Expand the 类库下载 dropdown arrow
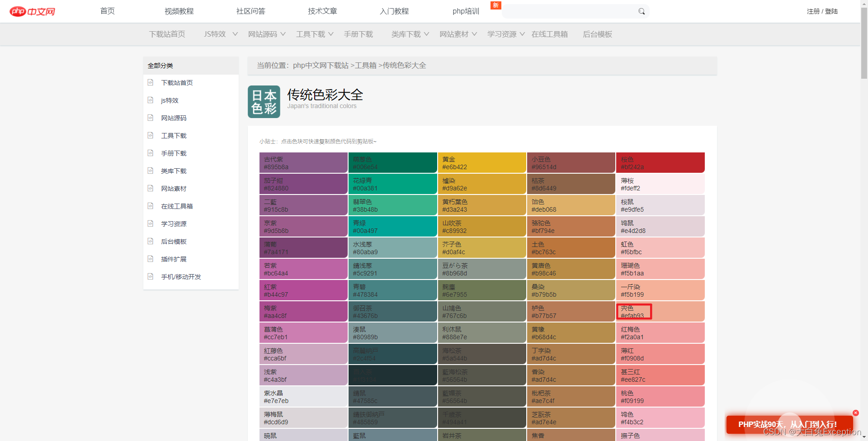The width and height of the screenshot is (868, 441). pos(426,34)
